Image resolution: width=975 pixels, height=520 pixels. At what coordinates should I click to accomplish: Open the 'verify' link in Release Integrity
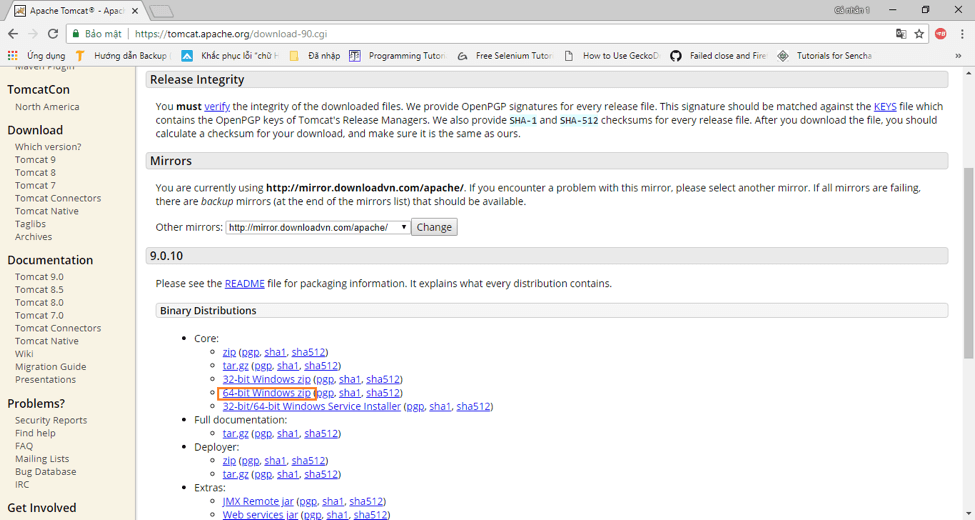(x=217, y=106)
